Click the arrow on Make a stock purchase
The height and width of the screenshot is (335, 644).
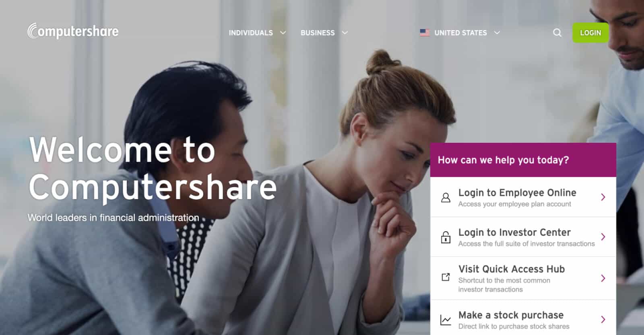603,320
